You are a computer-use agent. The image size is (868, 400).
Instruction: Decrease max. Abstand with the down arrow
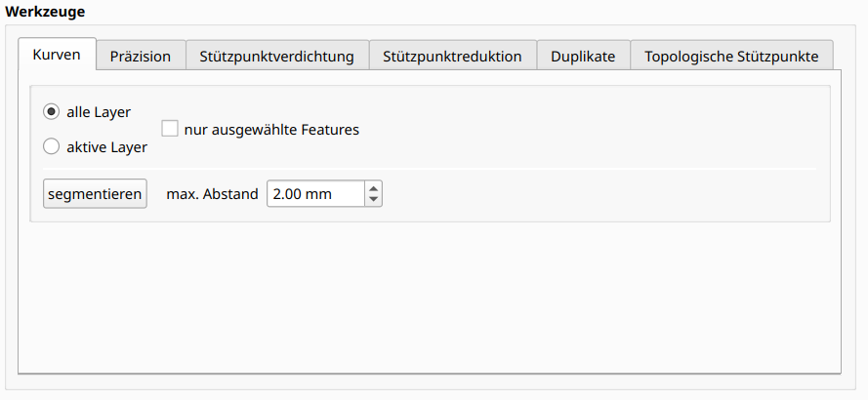[373, 200]
